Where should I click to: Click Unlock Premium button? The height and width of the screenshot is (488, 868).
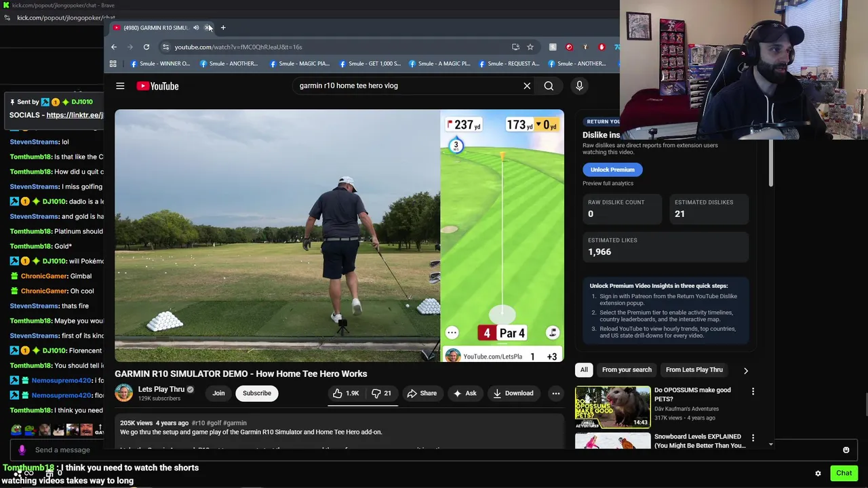click(x=612, y=169)
